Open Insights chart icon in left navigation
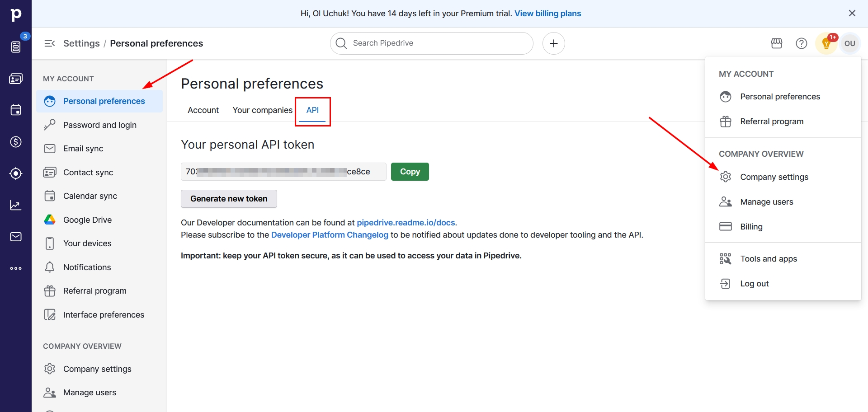Screen dimensions: 868x412 click(x=16, y=205)
